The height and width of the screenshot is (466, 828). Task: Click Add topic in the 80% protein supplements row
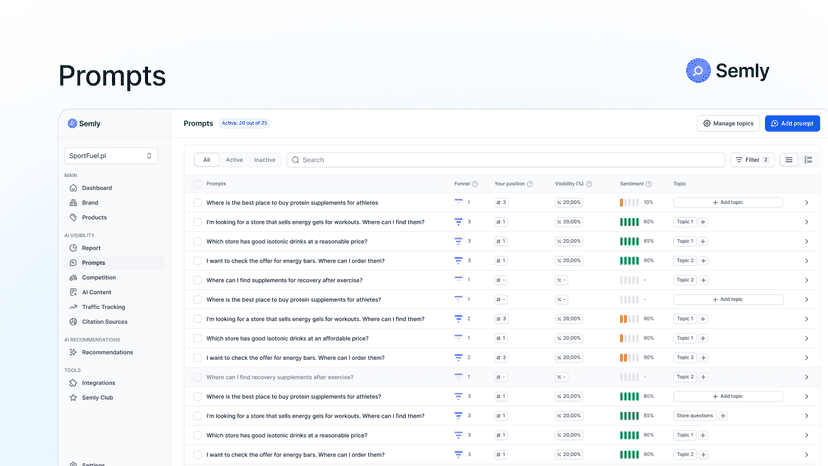coord(728,396)
